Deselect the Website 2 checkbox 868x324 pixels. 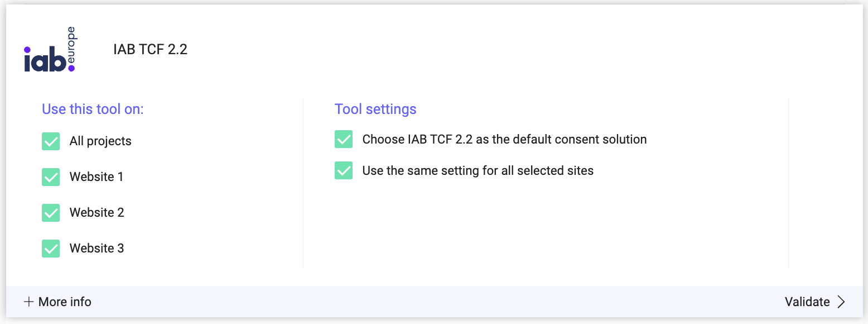[51, 213]
